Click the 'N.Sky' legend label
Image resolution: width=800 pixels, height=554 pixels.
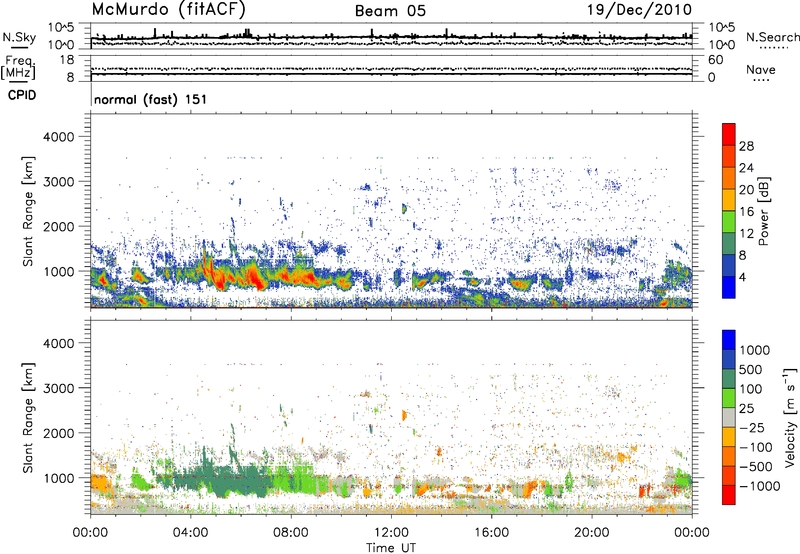coord(19,37)
